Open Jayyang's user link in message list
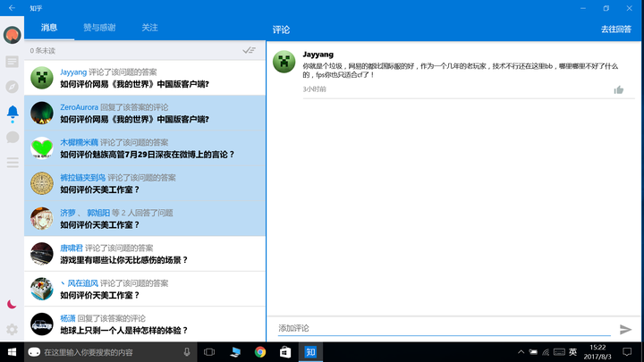644x362 pixels. pyautogui.click(x=73, y=72)
